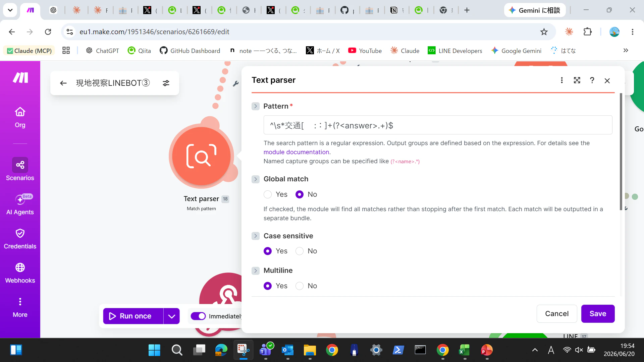Select Yes for Case sensitive
The image size is (644, 362).
[268, 251]
